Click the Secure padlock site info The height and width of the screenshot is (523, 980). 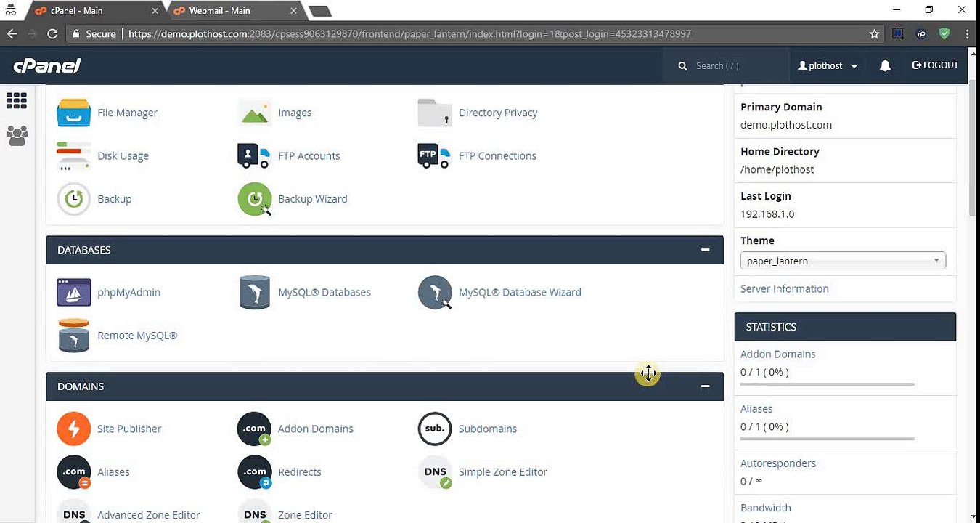[94, 34]
